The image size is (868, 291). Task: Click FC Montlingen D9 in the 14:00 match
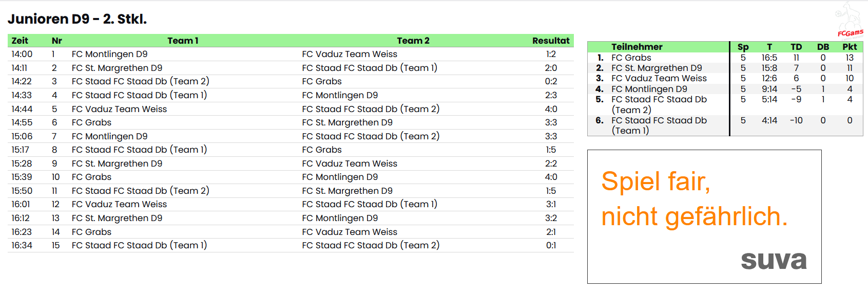point(109,54)
